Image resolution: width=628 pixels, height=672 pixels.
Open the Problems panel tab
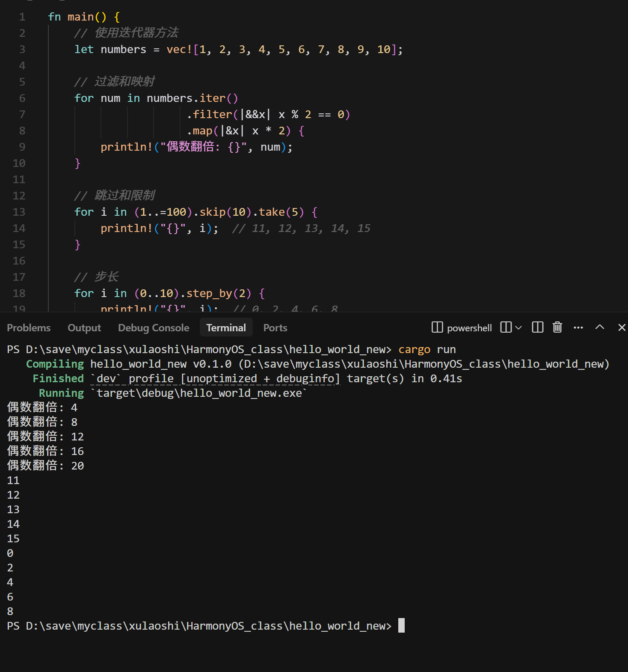click(29, 328)
